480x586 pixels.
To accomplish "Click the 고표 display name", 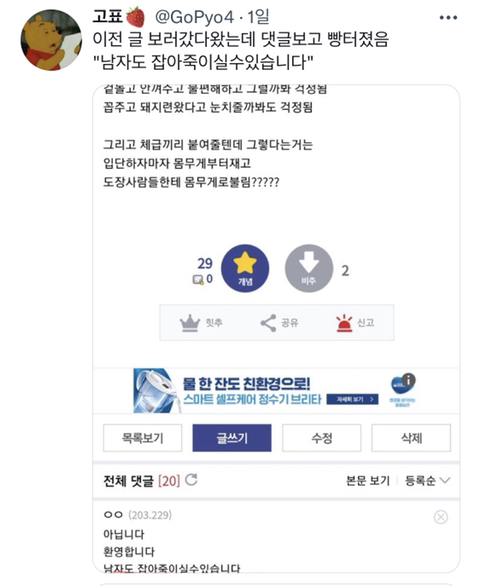I will click(x=108, y=16).
